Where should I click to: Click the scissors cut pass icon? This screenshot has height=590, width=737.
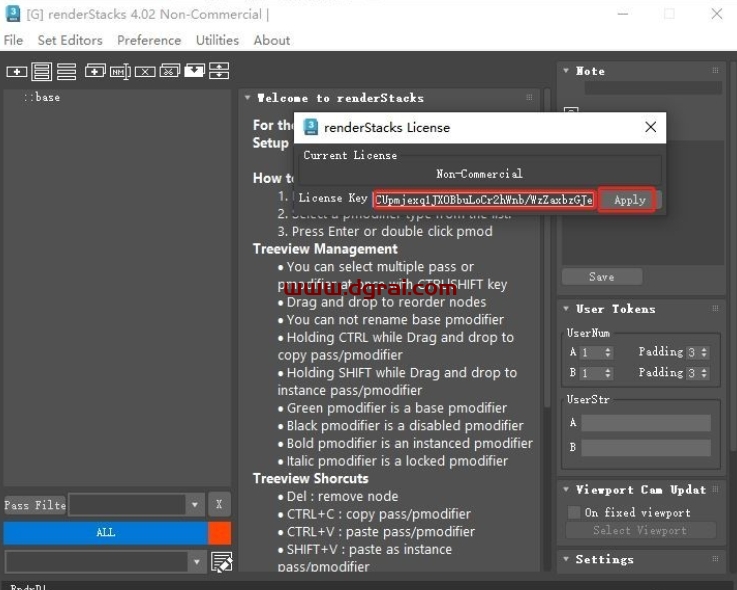170,71
